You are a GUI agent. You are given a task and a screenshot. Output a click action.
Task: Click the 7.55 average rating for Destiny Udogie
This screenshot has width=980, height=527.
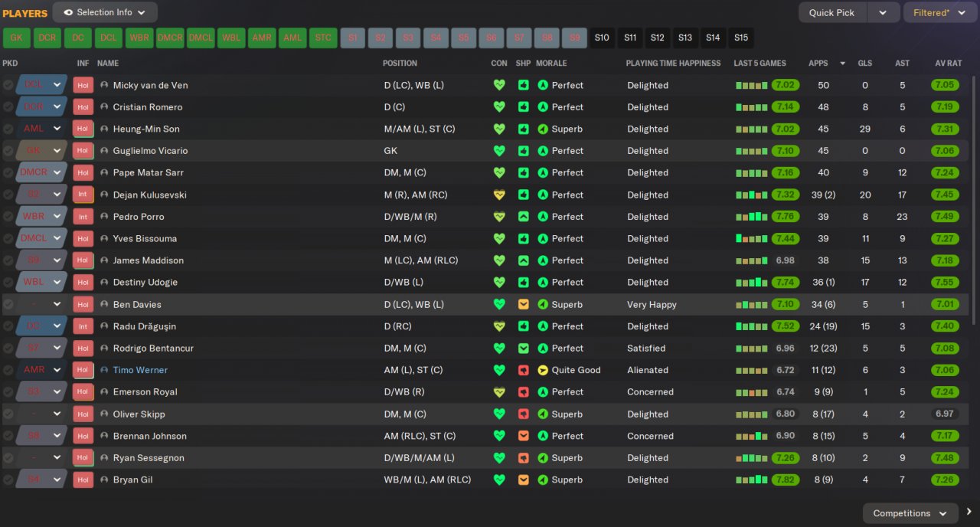[x=945, y=282]
